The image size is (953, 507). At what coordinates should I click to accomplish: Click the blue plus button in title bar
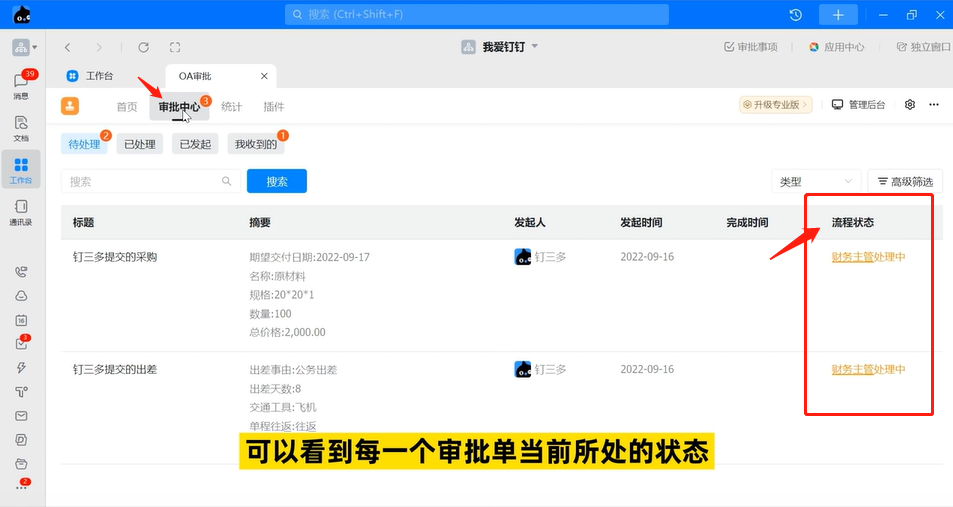point(838,15)
